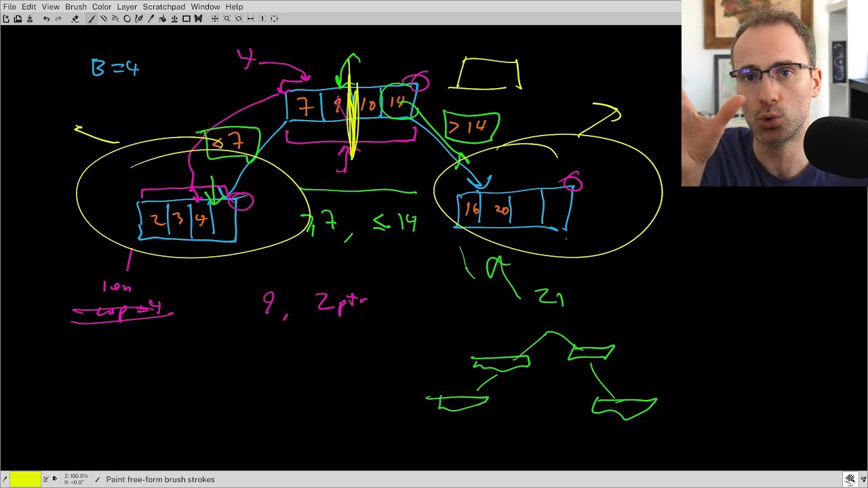Click the mirror view horizontal icon
Screen dimensions: 868x488
(250, 19)
